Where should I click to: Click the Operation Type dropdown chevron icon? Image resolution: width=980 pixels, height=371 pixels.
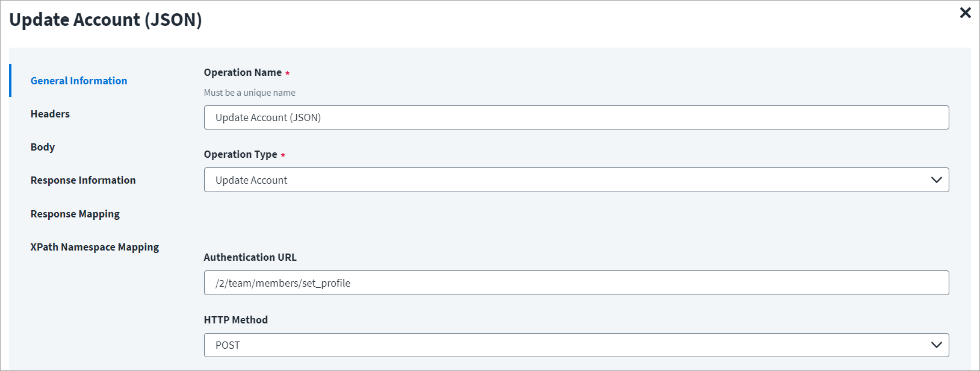pyautogui.click(x=937, y=179)
